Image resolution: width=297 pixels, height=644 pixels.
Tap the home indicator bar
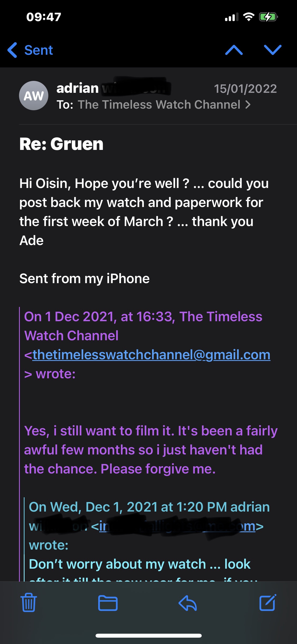[x=149, y=636]
